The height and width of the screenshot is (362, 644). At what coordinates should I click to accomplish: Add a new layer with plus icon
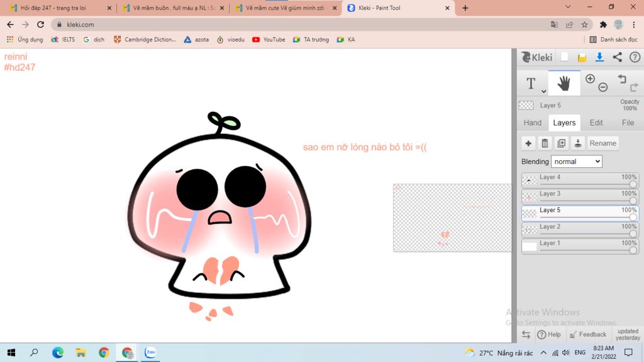[528, 143]
